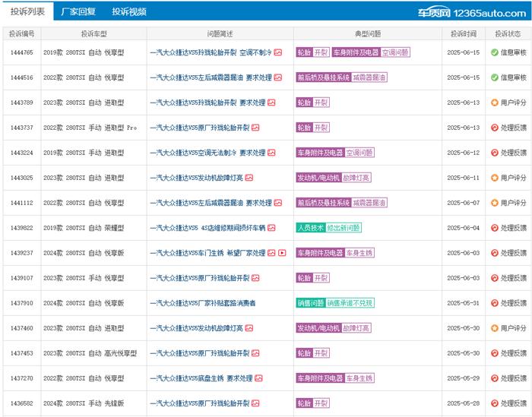Image resolution: width=532 pixels, height=417 pixels.
Task: Click 发动机/电动机 tag in row 1437460
Action: click(318, 328)
